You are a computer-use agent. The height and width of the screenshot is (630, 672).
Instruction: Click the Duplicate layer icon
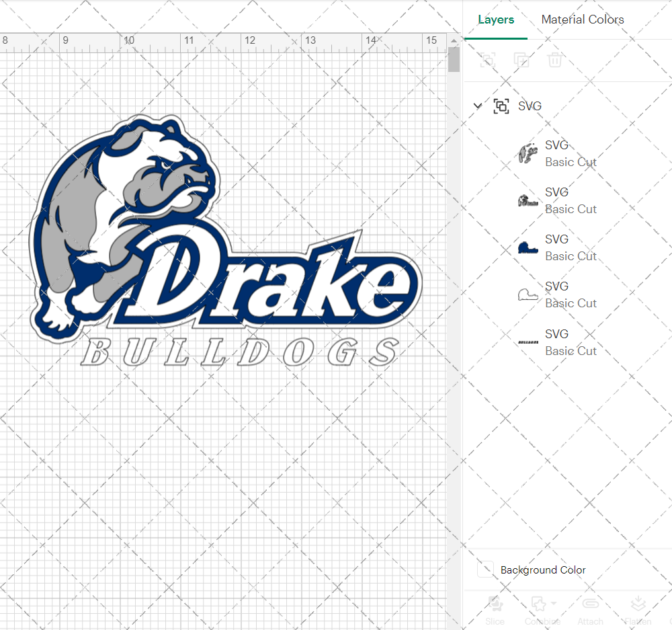(x=521, y=60)
